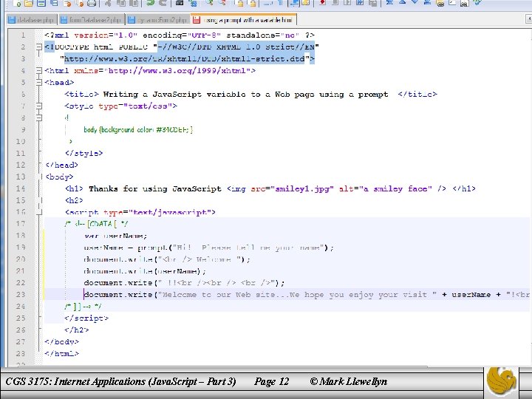The height and width of the screenshot is (399, 532).
Task: Click the xmlns w3.org/1999/xhtml attribute value
Action: [177, 71]
